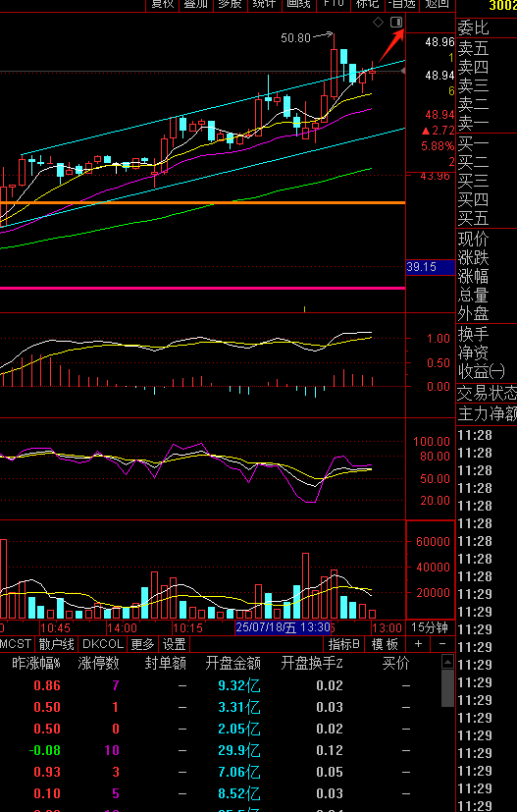Click the 25/07/18 13:30 time marker

283,627
